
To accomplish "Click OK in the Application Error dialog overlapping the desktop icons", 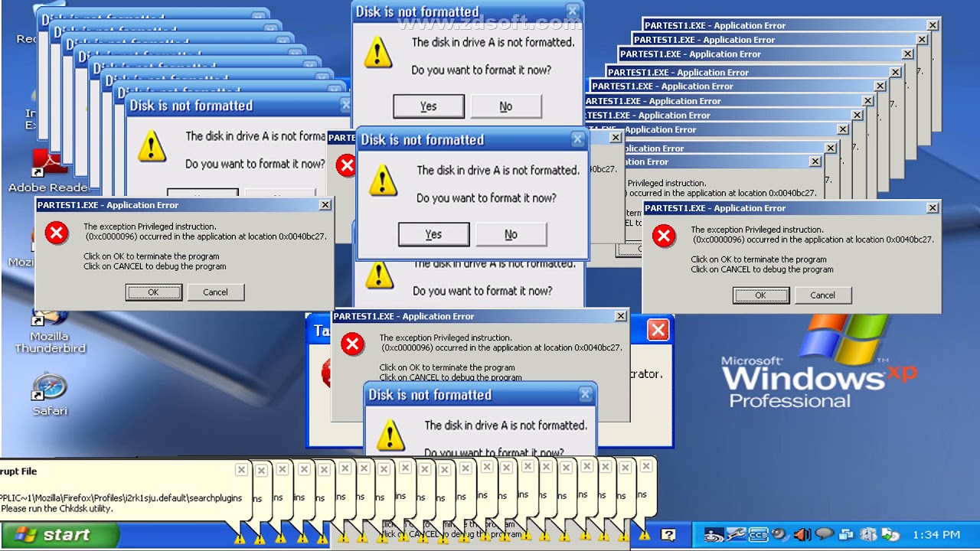I will pos(153,292).
